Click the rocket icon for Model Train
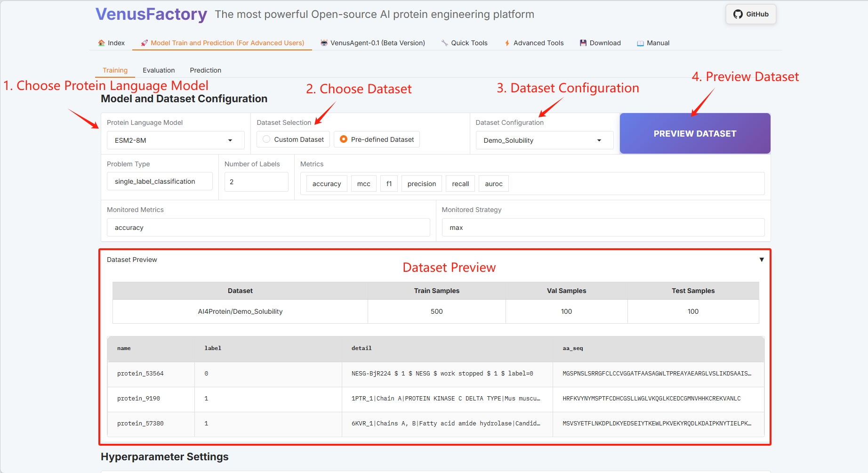This screenshot has width=868, height=473. point(145,43)
